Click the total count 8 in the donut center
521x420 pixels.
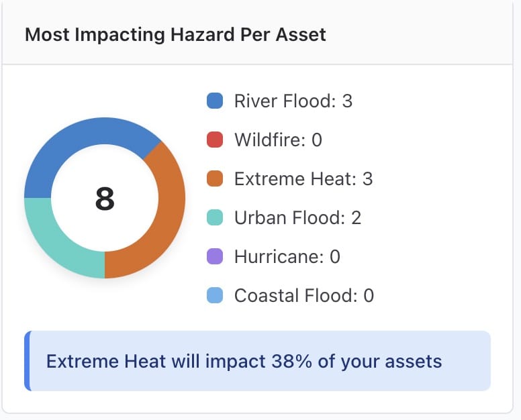pyautogui.click(x=105, y=199)
